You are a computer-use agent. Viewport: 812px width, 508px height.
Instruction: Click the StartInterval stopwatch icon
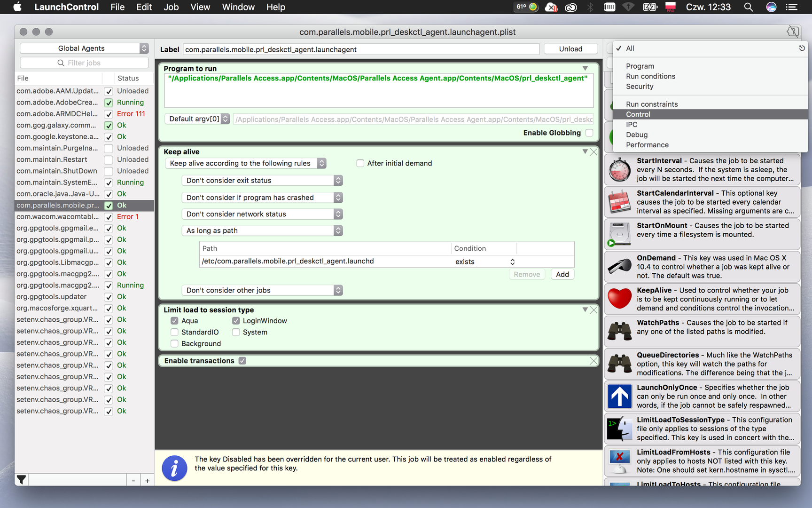point(619,170)
